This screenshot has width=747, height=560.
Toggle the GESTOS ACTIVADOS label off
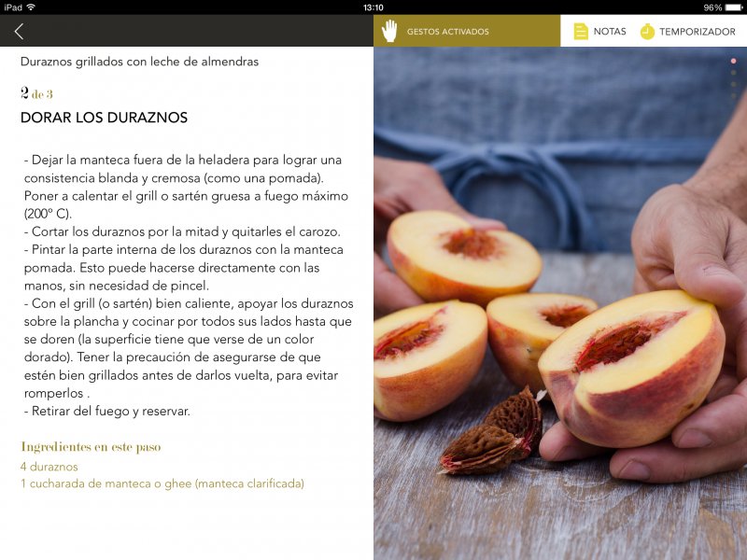point(448,32)
